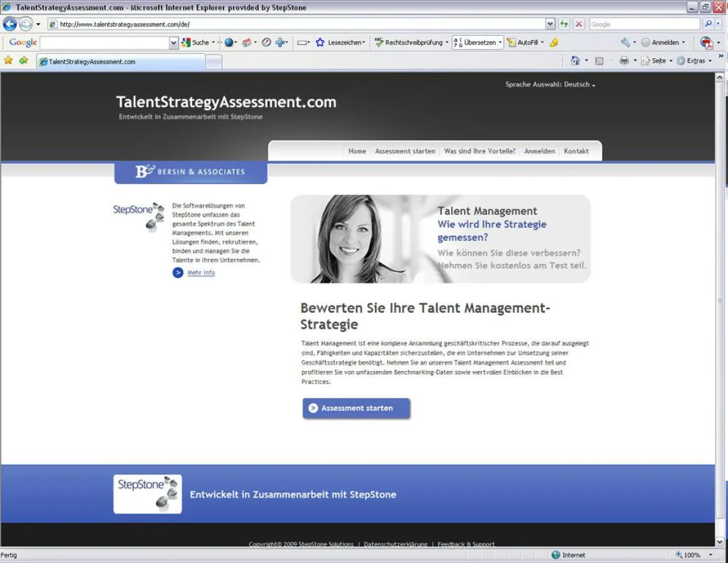Click the printer icon to print
This screenshot has width=728, height=563.
625,61
